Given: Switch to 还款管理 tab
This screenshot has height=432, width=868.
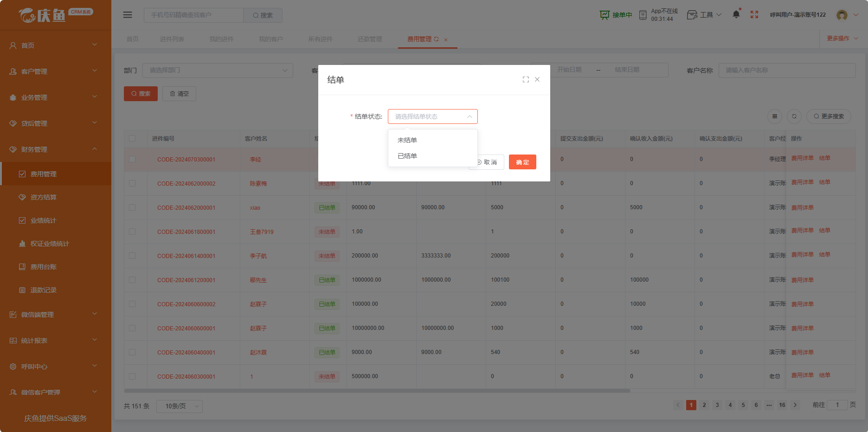Looking at the screenshot, I should (x=370, y=39).
